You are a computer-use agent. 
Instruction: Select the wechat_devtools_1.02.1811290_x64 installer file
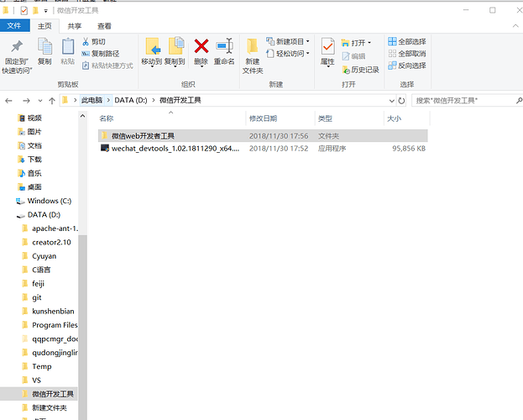[263, 148]
